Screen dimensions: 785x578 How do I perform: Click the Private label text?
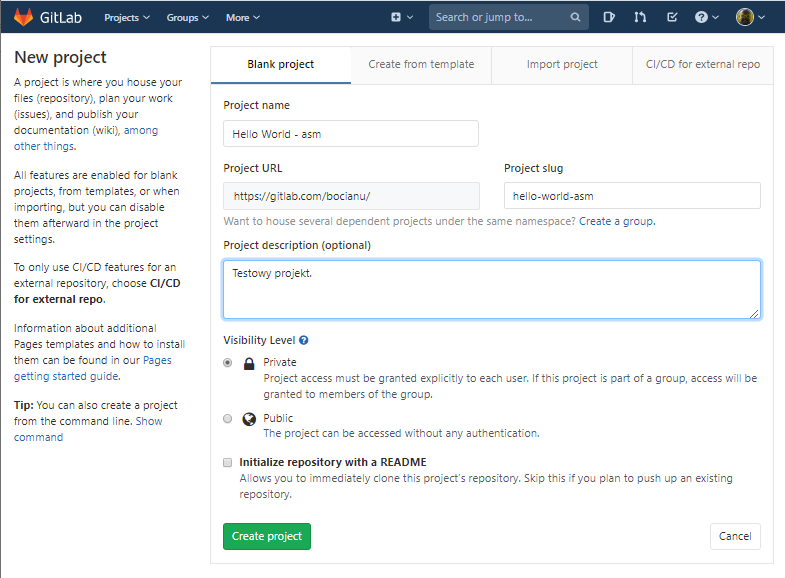[x=280, y=362]
